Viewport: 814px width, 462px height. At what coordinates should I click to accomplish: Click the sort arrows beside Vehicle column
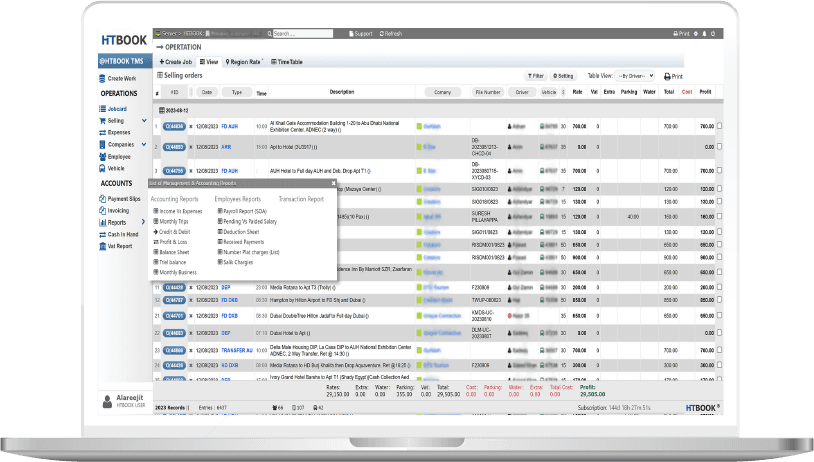click(x=563, y=92)
